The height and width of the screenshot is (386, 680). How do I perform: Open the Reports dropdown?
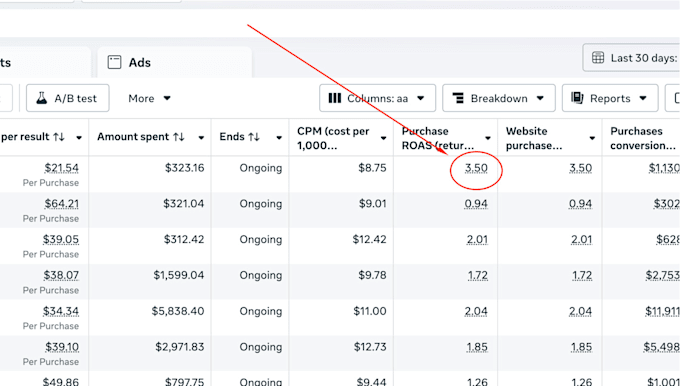pos(610,98)
